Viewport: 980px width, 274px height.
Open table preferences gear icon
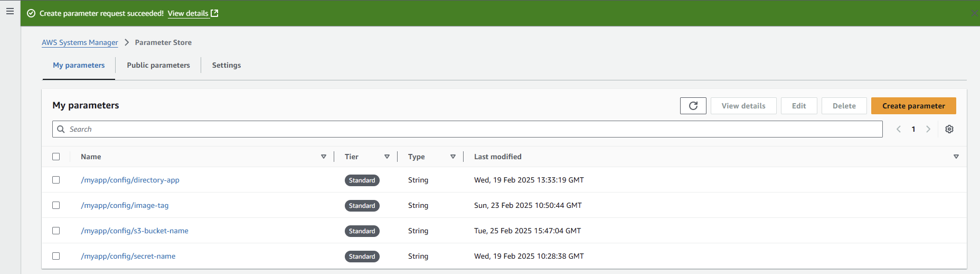[x=949, y=129]
